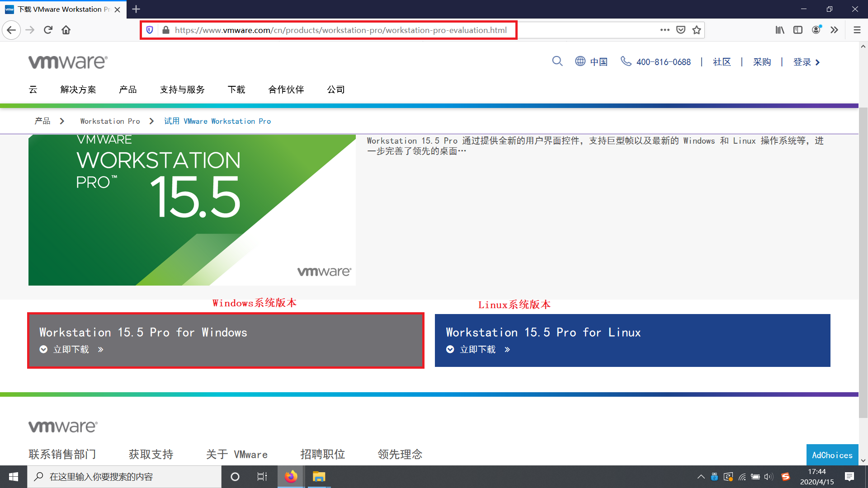This screenshot has width=868, height=488.
Task: Click the Workstation Pro 15.5 banner image
Action: 192,210
